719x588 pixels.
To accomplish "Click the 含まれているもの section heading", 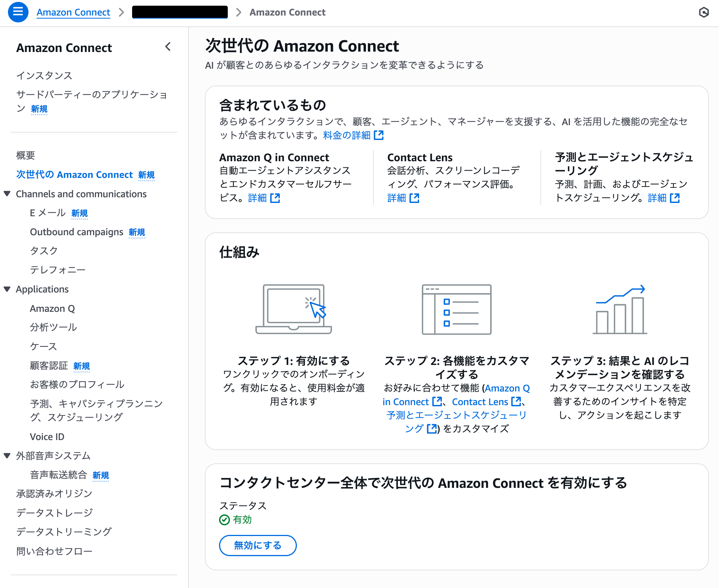I will [x=273, y=105].
